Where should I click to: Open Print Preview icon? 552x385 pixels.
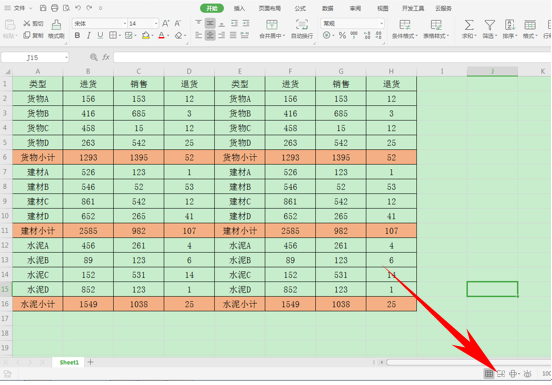66,8
